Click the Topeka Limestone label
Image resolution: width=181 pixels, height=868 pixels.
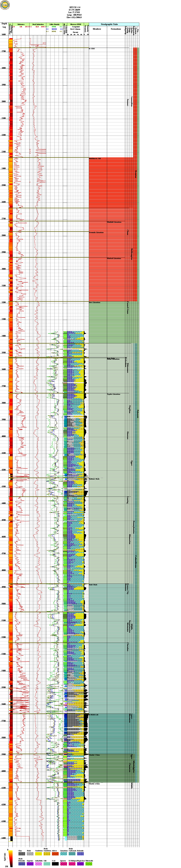point(114,394)
